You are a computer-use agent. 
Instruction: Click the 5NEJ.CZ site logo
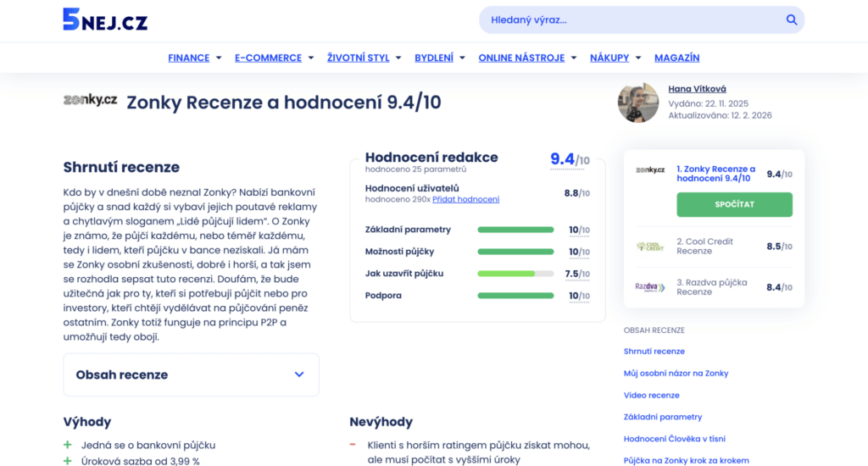click(x=105, y=19)
